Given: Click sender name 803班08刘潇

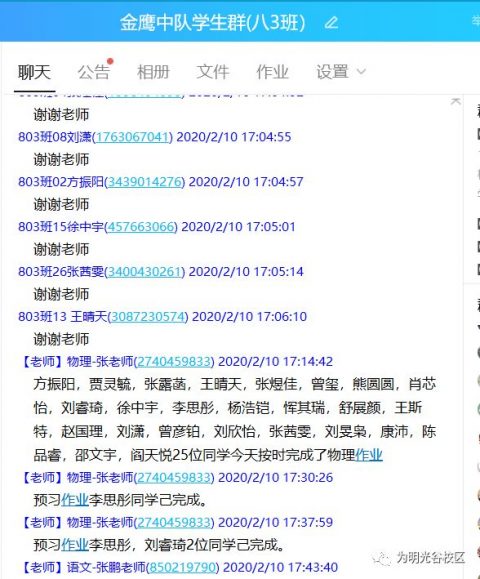Looking at the screenshot, I should [x=55, y=137].
